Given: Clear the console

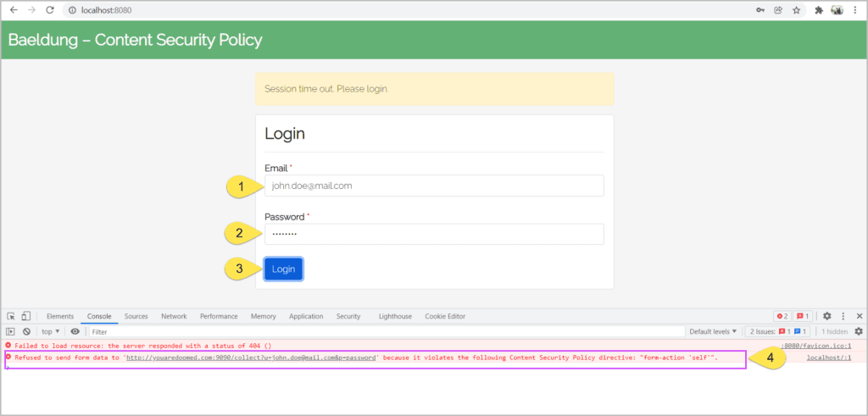Looking at the screenshot, I should 26,331.
